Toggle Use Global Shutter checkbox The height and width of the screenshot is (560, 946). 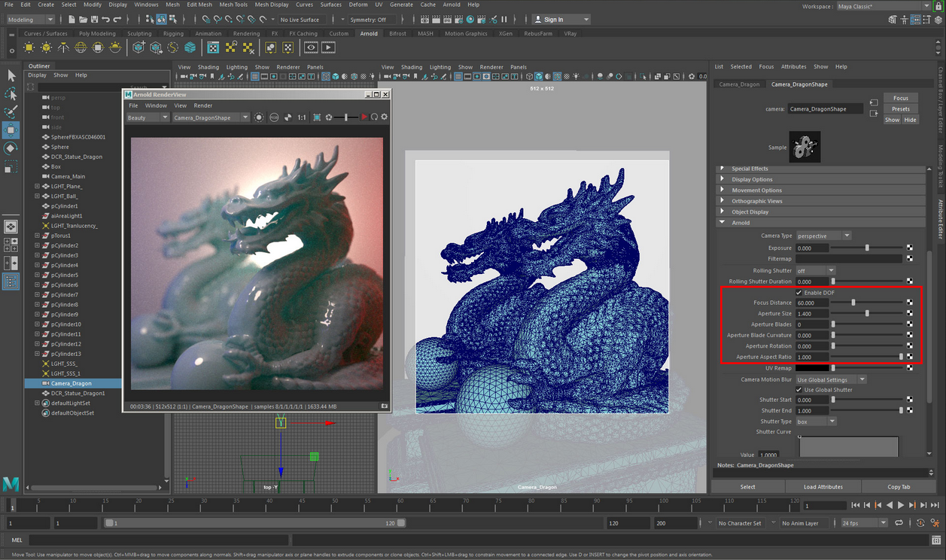point(799,390)
